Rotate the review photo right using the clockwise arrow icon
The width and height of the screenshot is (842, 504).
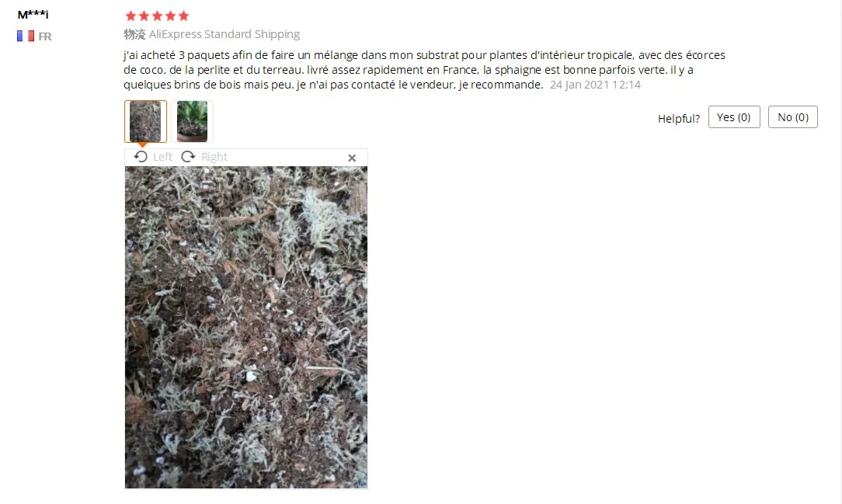click(x=188, y=157)
